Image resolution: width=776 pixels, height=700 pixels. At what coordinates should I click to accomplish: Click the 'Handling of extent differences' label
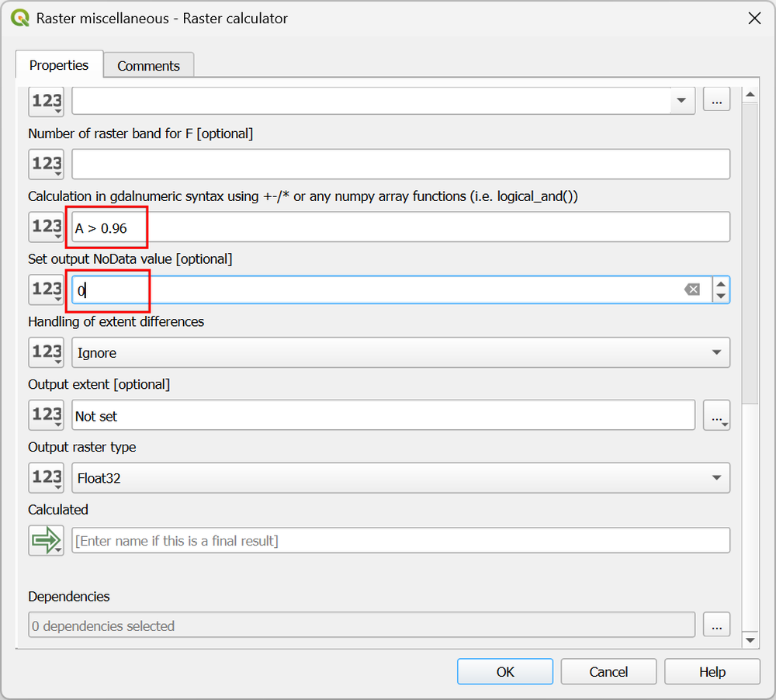click(x=116, y=322)
